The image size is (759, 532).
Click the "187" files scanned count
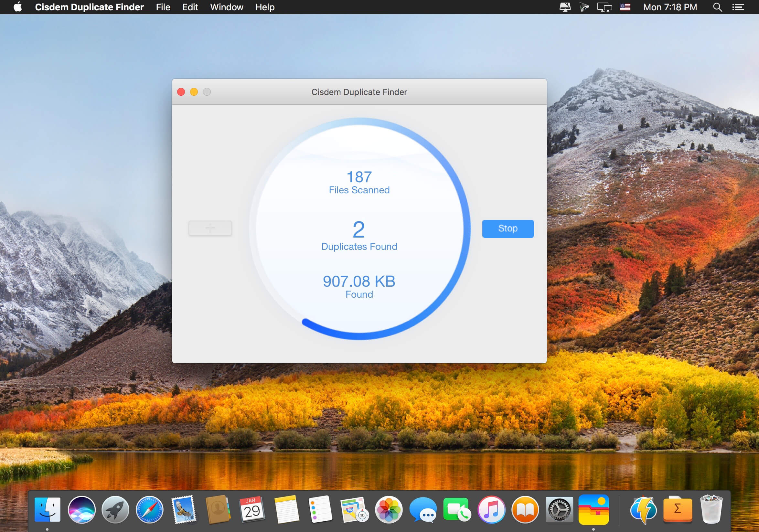click(x=359, y=177)
